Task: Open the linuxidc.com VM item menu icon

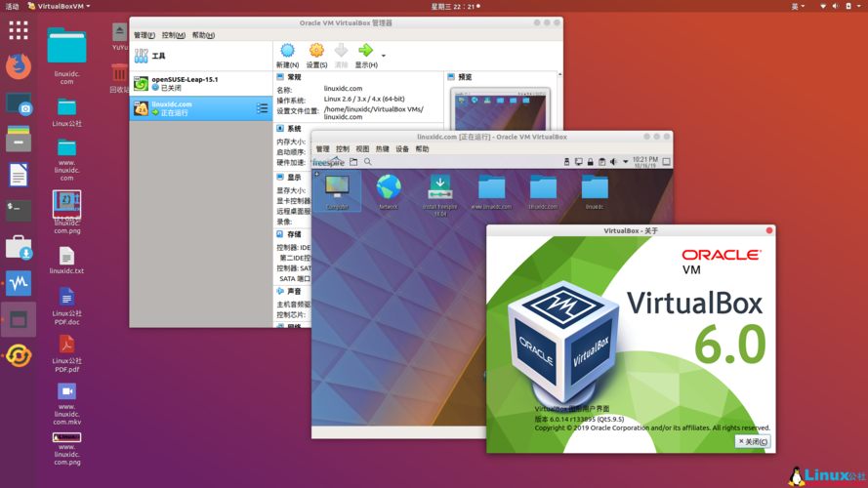Action: (262, 108)
